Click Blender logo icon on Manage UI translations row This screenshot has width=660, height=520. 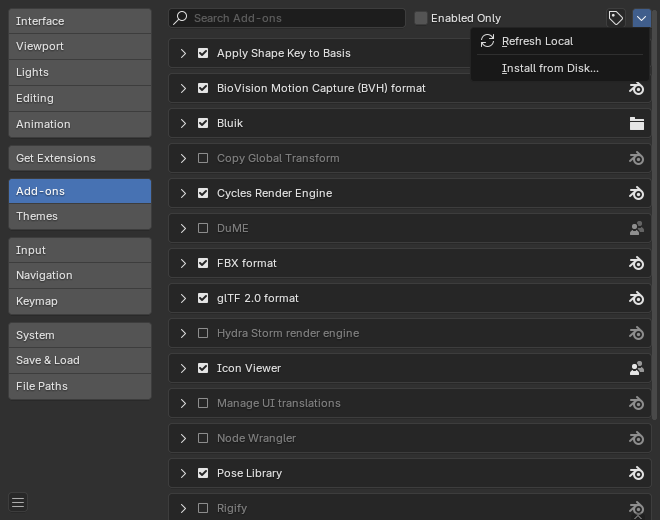(x=636, y=403)
